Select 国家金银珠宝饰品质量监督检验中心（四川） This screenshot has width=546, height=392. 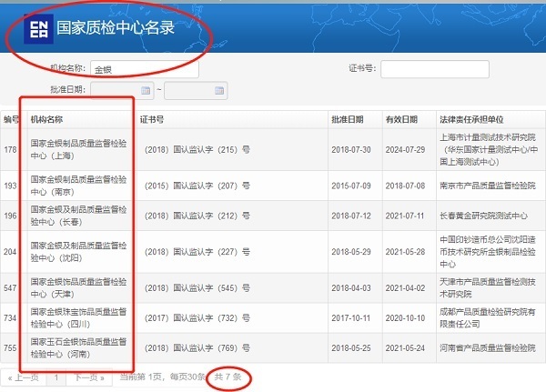(78, 317)
